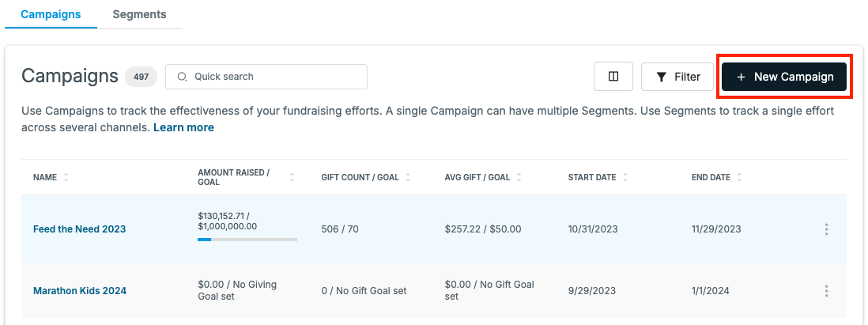
Task: Sort by Gift Count / Goal column
Action: pyautogui.click(x=408, y=177)
